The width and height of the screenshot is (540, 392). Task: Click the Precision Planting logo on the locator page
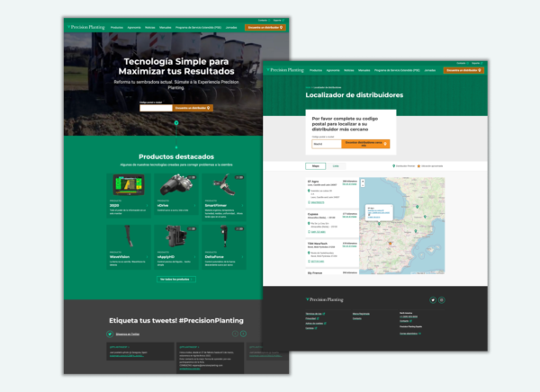click(285, 70)
